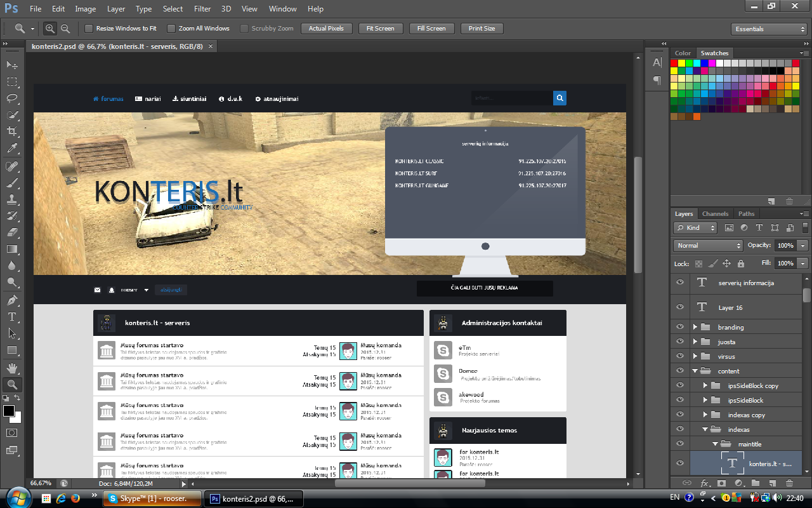Image resolution: width=812 pixels, height=508 pixels.
Task: Select the Horizontal Type tool
Action: click(x=11, y=316)
